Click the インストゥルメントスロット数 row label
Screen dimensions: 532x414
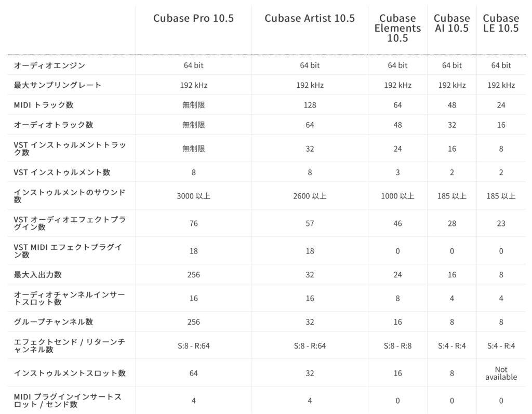(x=70, y=373)
